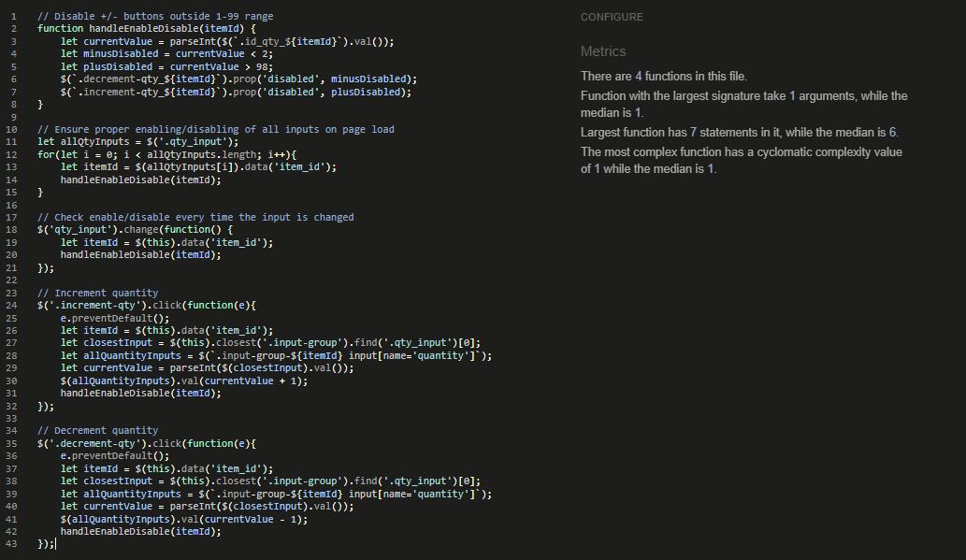Click the for loop line with allQtyInputs.length

(167, 154)
